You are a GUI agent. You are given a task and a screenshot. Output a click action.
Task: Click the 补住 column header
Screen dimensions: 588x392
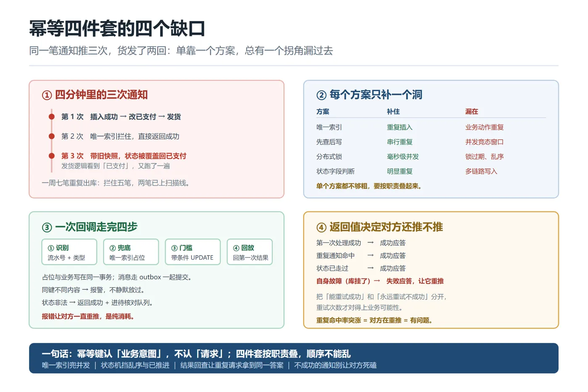[x=393, y=112]
